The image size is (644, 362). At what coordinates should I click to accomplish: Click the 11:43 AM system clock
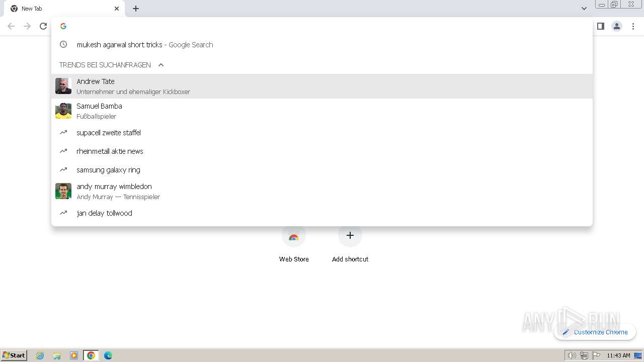pyautogui.click(x=618, y=355)
